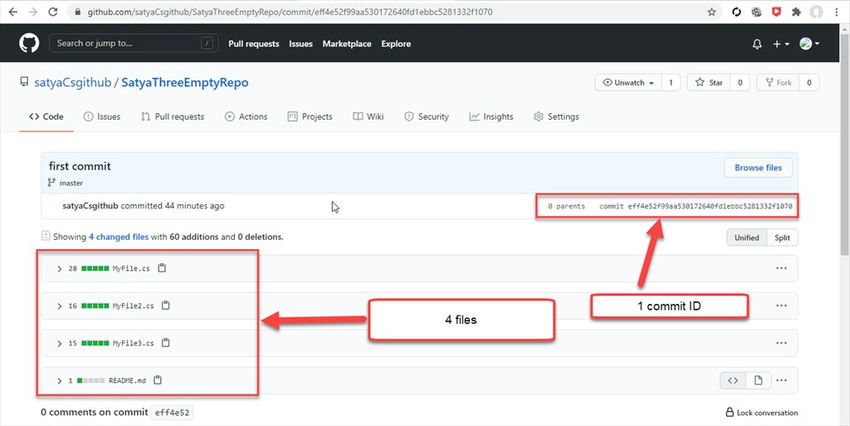Image resolution: width=850 pixels, height=426 pixels.
Task: Open the satyaCsgithub committer link
Action: [90, 206]
